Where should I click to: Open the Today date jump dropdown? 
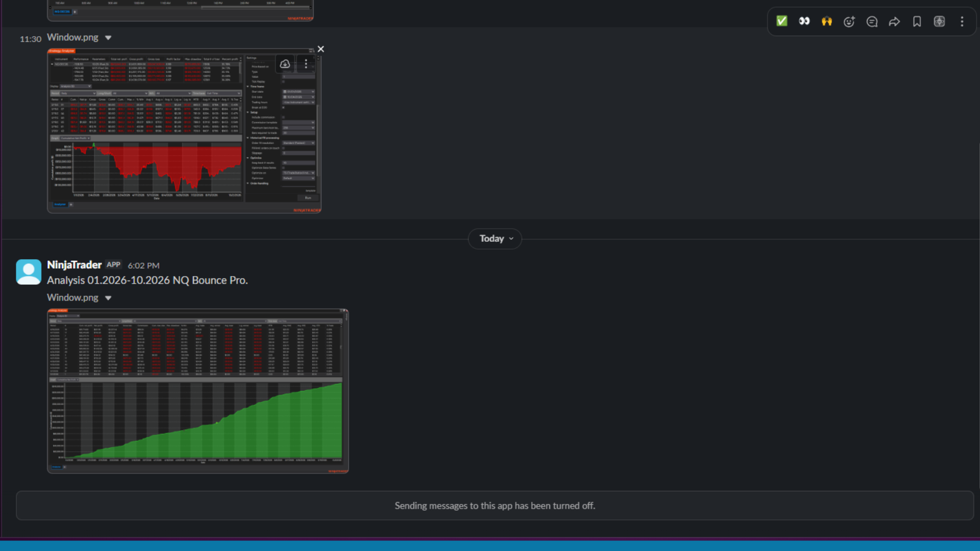click(x=495, y=239)
